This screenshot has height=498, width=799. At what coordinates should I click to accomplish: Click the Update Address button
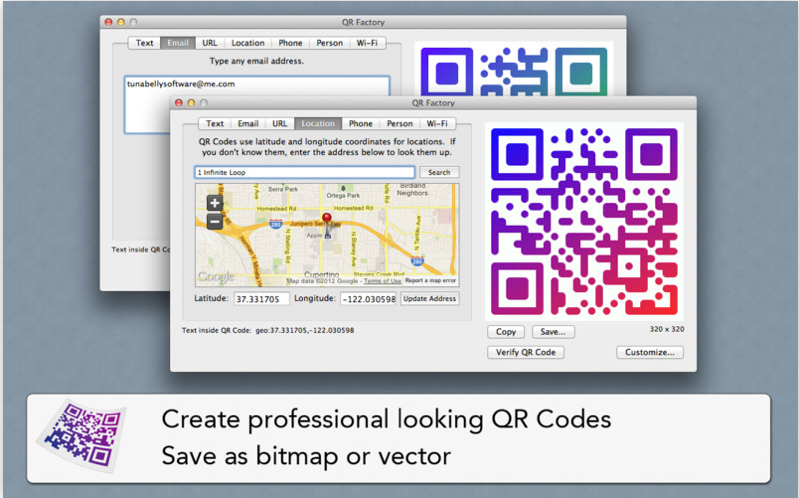tap(430, 298)
